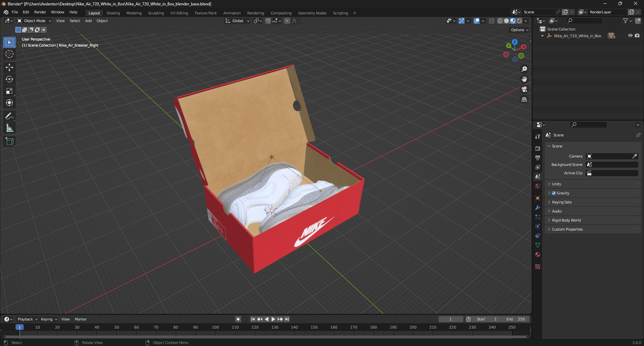Disable Nike_Air_720_White_in_Box collection in renders
The image size is (644, 346).
coord(637,36)
